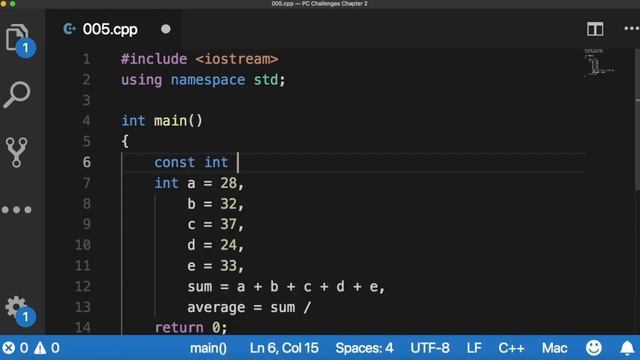
Task: Select the 005.cpp editor tab
Action: 114,29
